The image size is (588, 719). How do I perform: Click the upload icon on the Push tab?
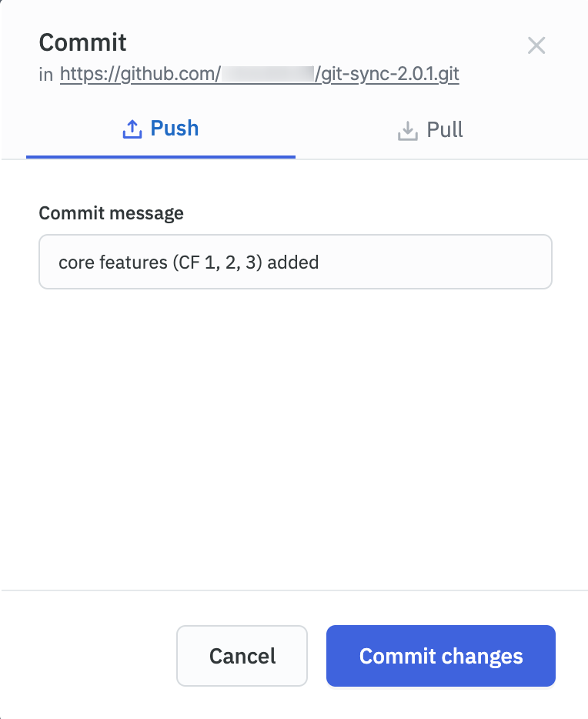click(x=132, y=129)
